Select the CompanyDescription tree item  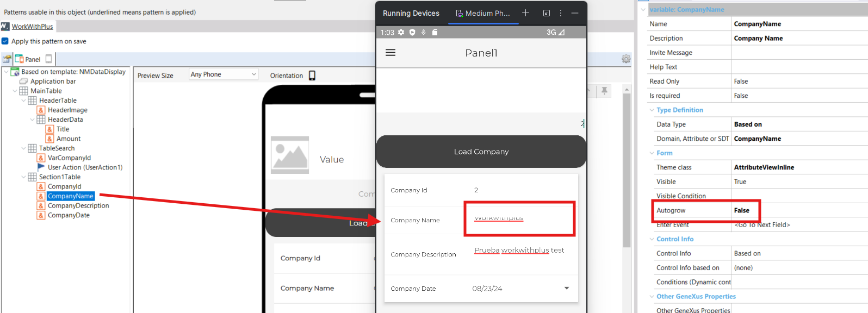click(78, 205)
